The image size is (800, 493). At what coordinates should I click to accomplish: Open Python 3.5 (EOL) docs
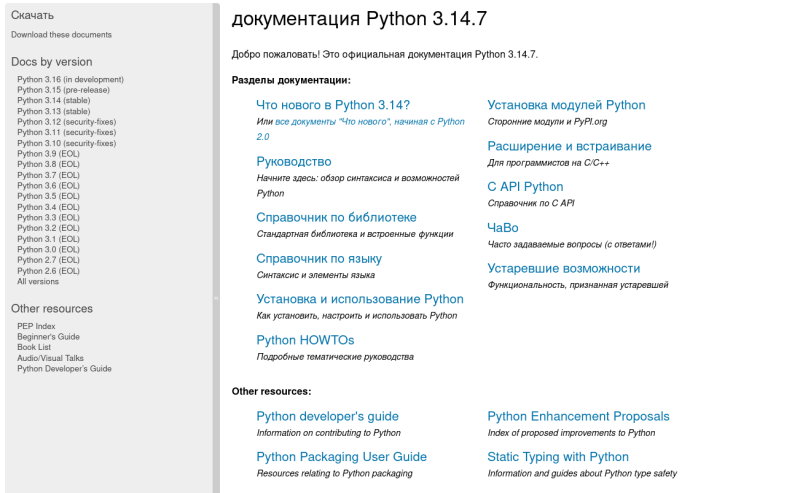coord(48,196)
